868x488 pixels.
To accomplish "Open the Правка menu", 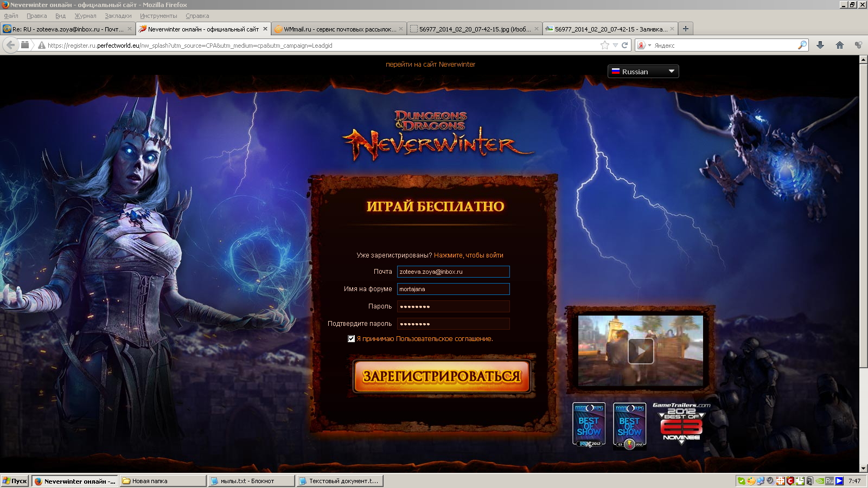I will (x=37, y=16).
